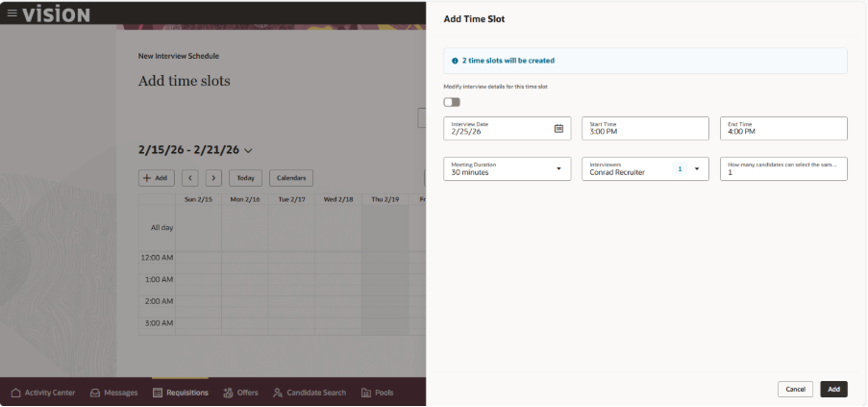Open the Activity Center tab
868x407 pixels.
click(43, 393)
